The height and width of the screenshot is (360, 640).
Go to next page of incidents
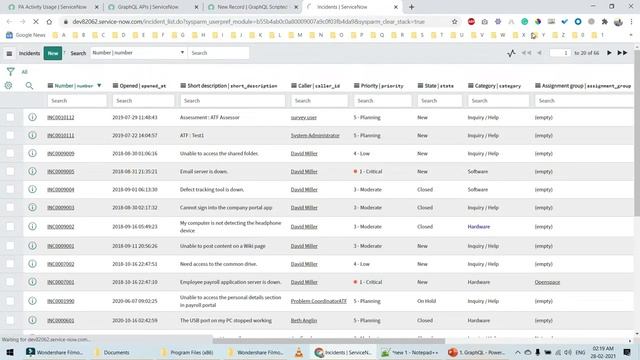[x=609, y=53]
